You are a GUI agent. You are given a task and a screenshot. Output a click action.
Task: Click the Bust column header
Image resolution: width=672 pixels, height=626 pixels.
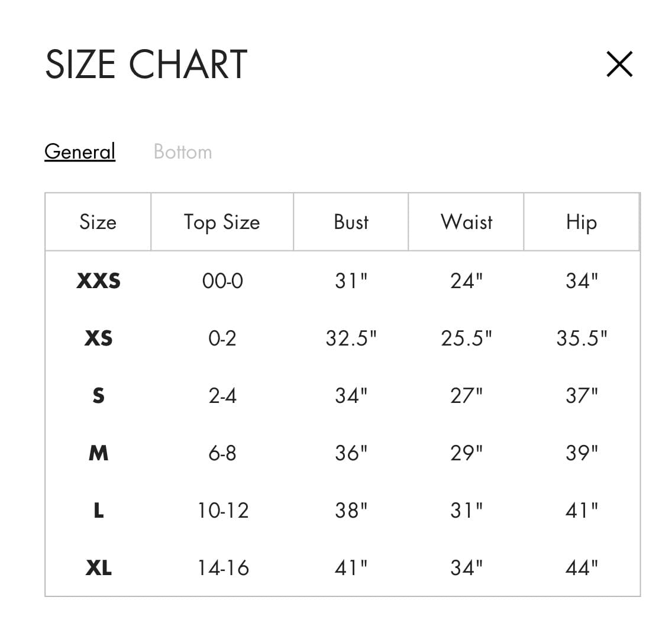(351, 222)
